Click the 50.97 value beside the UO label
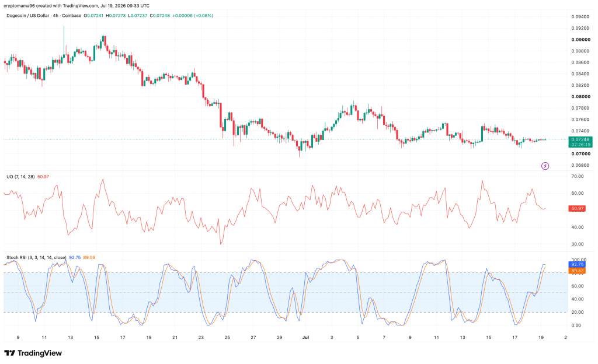The width and height of the screenshot is (598, 364). click(x=43, y=177)
